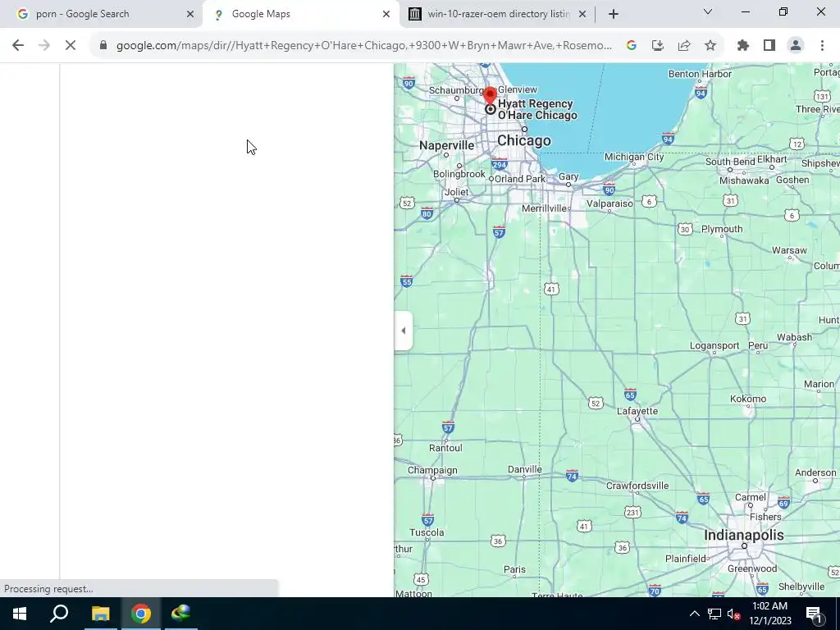Click Benton Harbor label on map
The width and height of the screenshot is (840, 630).
[700, 74]
